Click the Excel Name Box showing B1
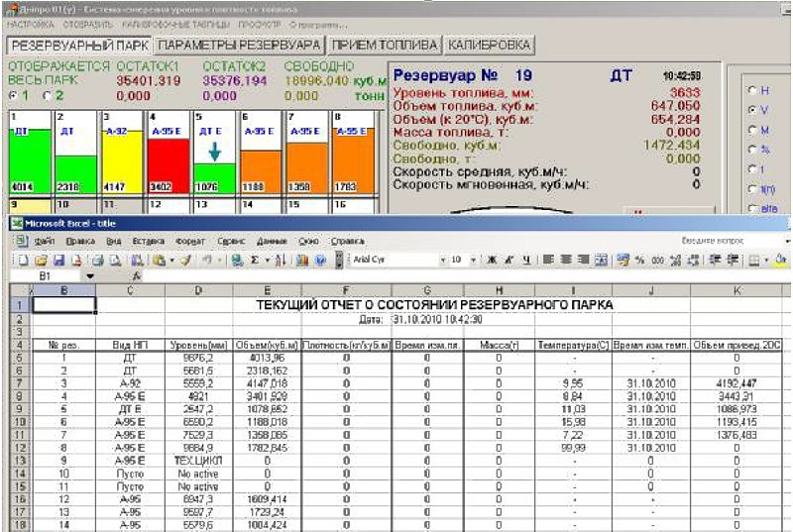This screenshot has width=793, height=532. pyautogui.click(x=45, y=276)
